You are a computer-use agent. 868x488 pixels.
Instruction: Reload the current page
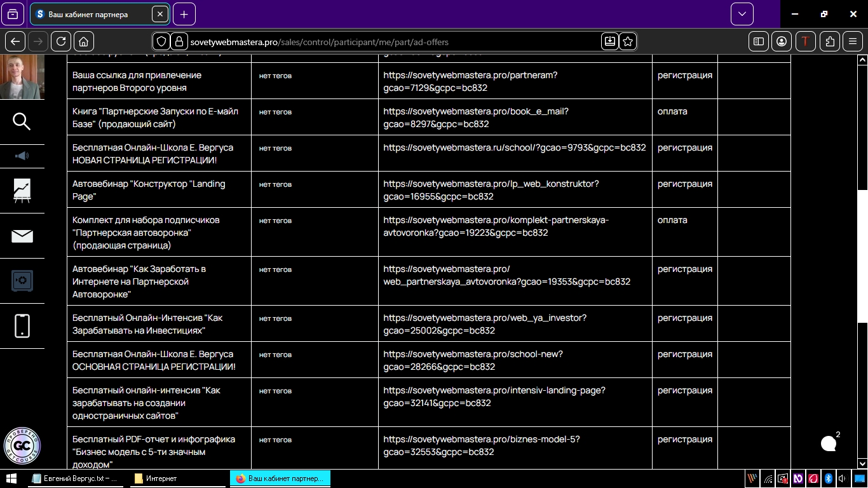pyautogui.click(x=61, y=42)
